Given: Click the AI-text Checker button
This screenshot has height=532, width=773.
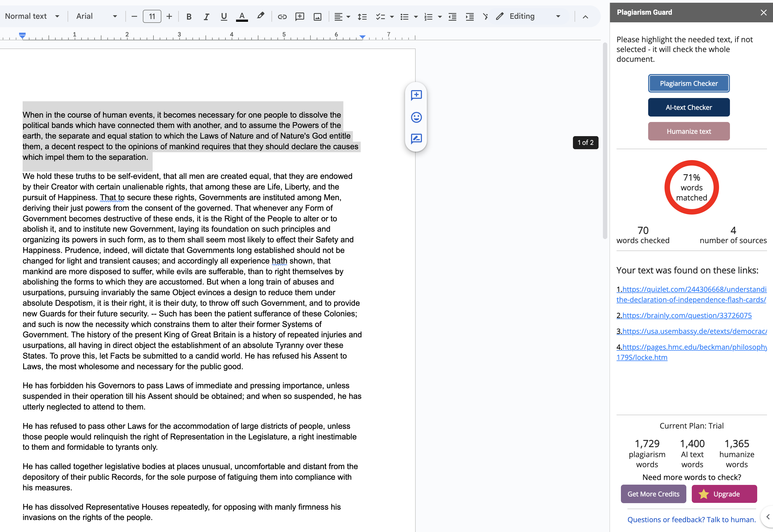Looking at the screenshot, I should pos(689,107).
